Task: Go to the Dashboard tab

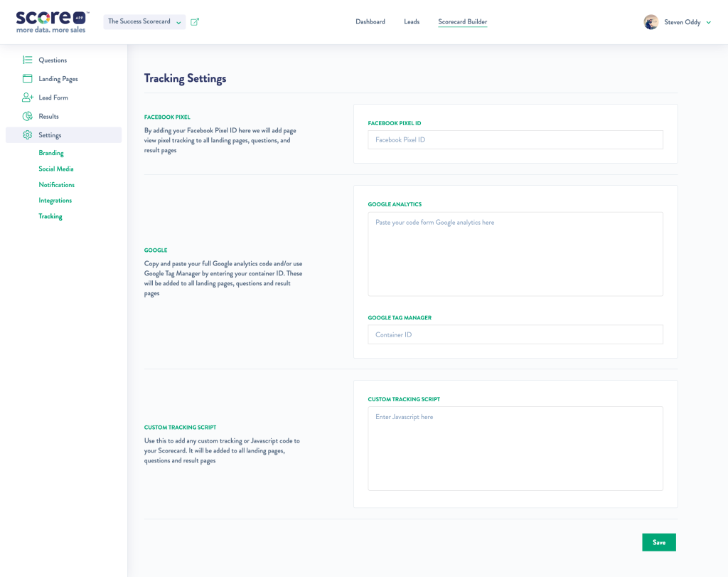Action: click(x=370, y=22)
